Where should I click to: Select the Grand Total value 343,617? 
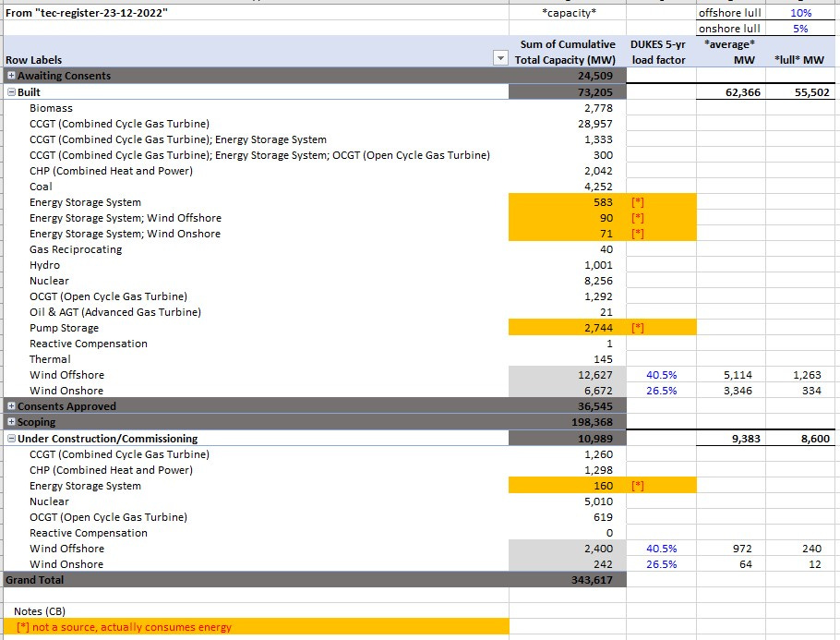568,580
